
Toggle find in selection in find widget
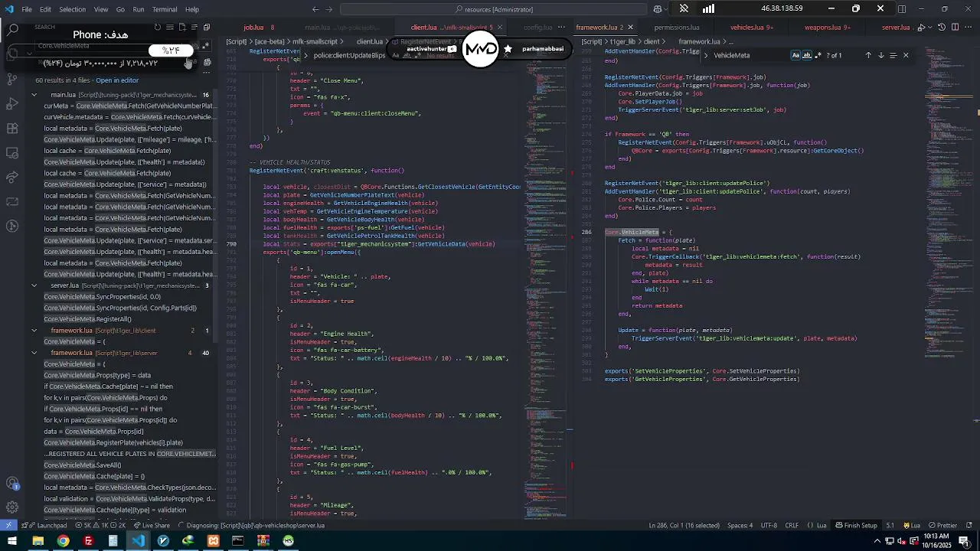pyautogui.click(x=893, y=55)
